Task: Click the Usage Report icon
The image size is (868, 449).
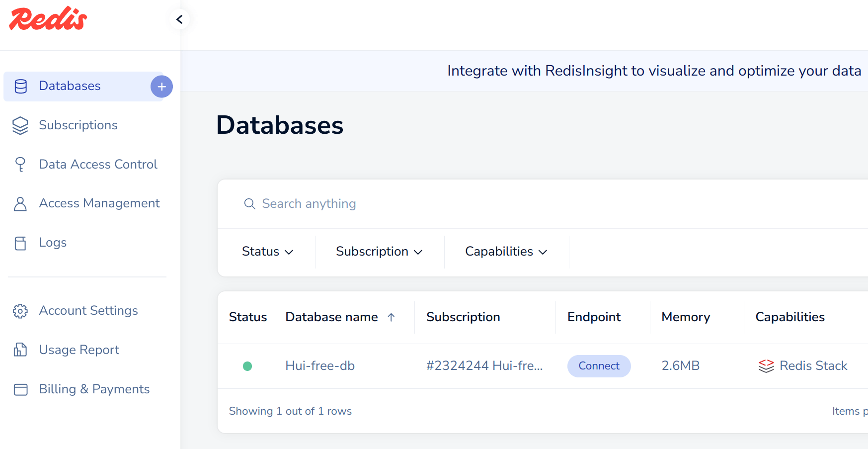Action: pos(20,350)
